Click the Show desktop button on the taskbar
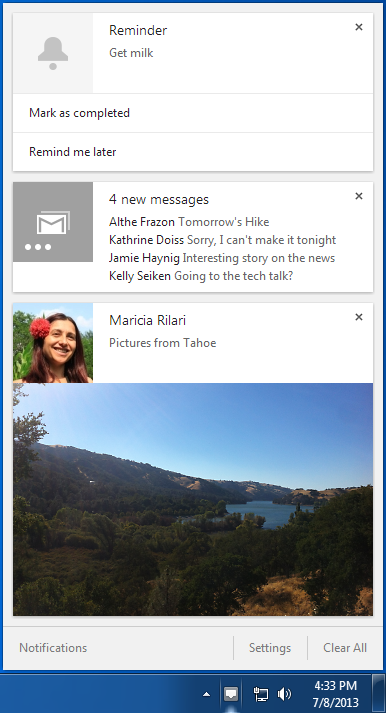This screenshot has height=713, width=386. pyautogui.click(x=378, y=693)
